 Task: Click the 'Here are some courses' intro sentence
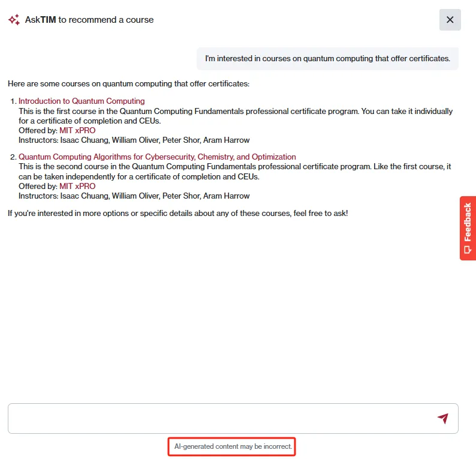coord(129,84)
